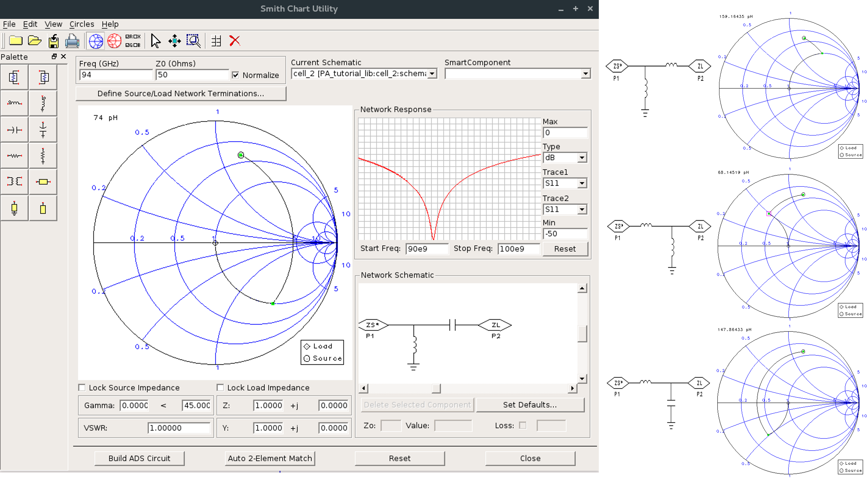
Task: Click Define Source/Load Network Terminations button
Action: [181, 94]
